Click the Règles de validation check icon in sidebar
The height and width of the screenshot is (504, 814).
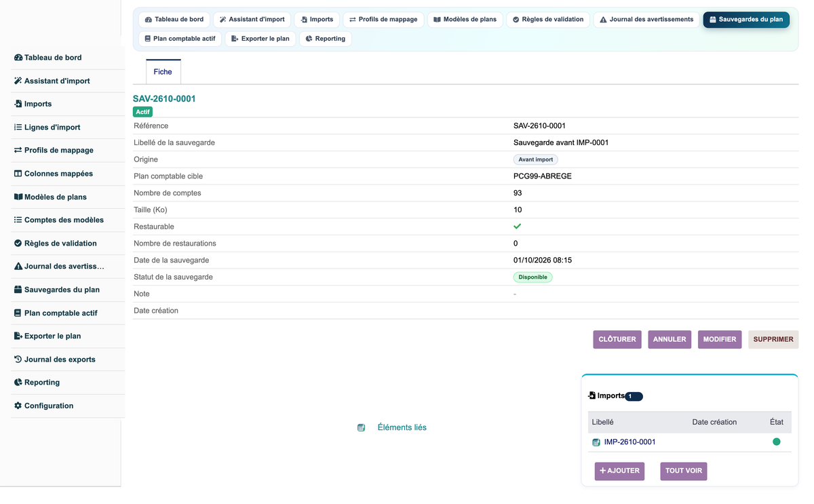coord(18,243)
